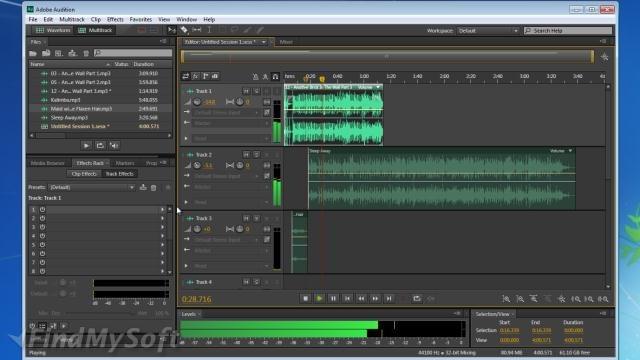Open Volume dropdown on Sleep Away clip
The width and height of the screenshot is (640, 360).
[x=570, y=151]
